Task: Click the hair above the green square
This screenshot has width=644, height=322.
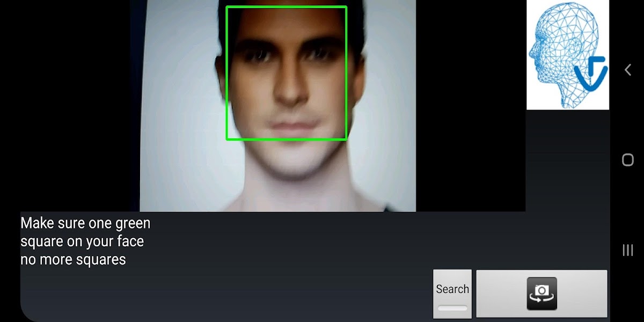Action: (x=284, y=3)
